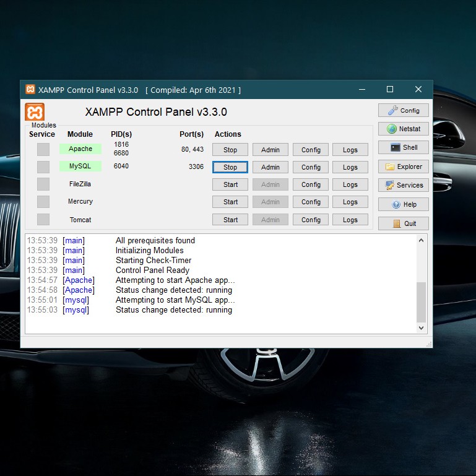The width and height of the screenshot is (476, 476).
Task: Open the FileZilla Config menu
Action: pos(311,184)
